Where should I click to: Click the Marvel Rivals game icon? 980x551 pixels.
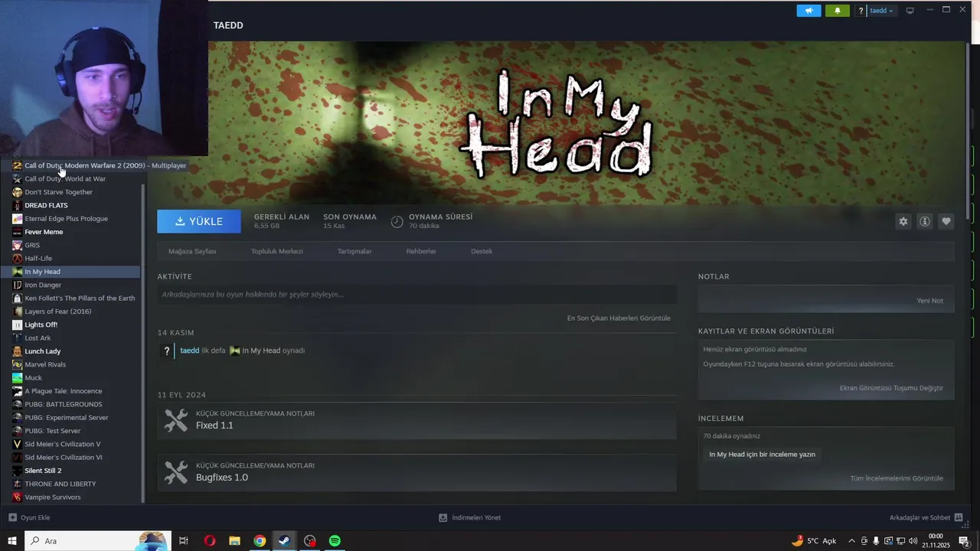click(17, 364)
